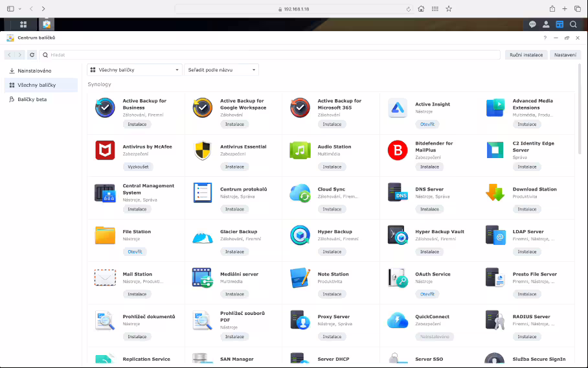588x368 pixels.
Task: Install the Prohlížeč dokumentů package
Action: coord(137,336)
